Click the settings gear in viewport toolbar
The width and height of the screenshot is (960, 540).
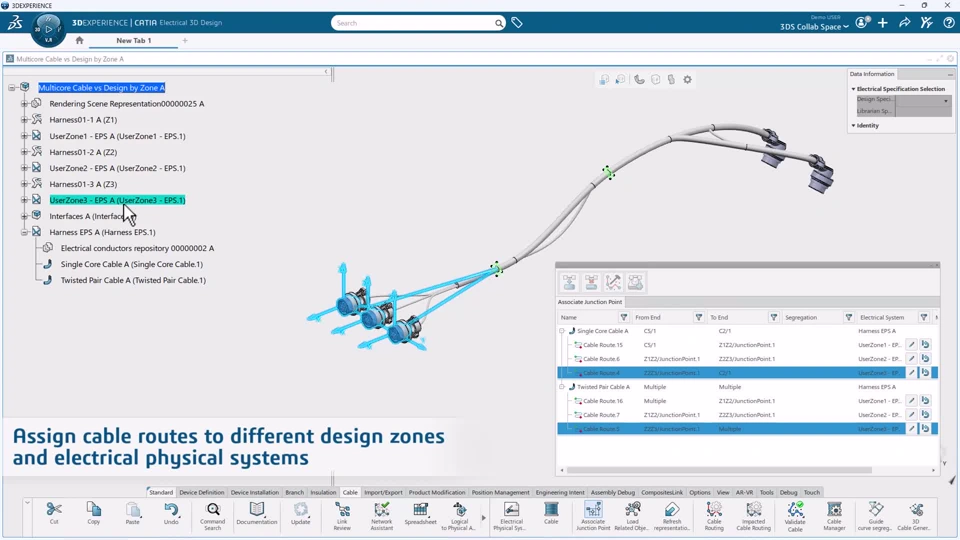point(688,80)
